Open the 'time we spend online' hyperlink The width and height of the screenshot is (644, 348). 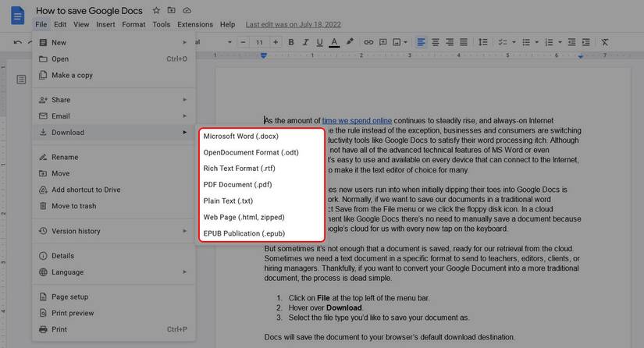(357, 121)
